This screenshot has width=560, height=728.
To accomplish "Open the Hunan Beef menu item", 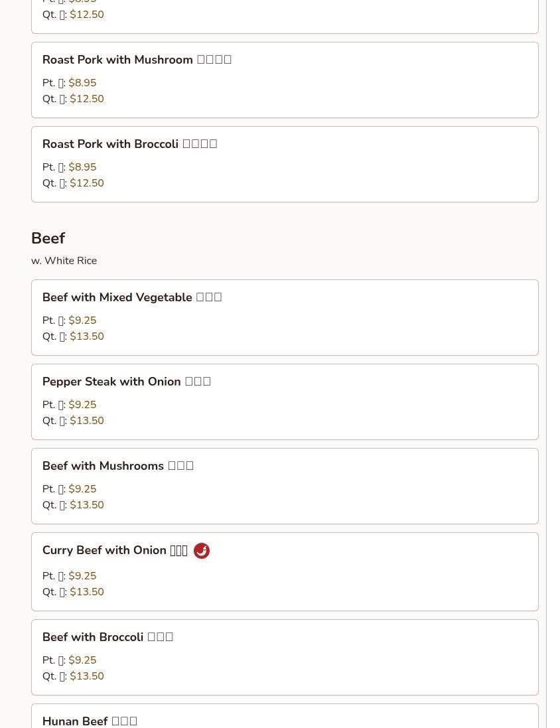I will tap(90, 721).
